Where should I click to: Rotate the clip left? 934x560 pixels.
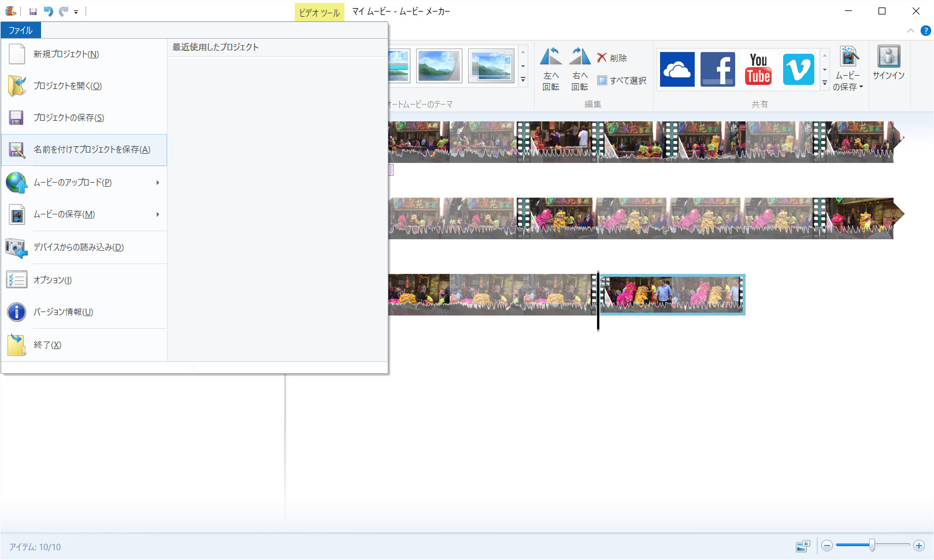point(551,69)
